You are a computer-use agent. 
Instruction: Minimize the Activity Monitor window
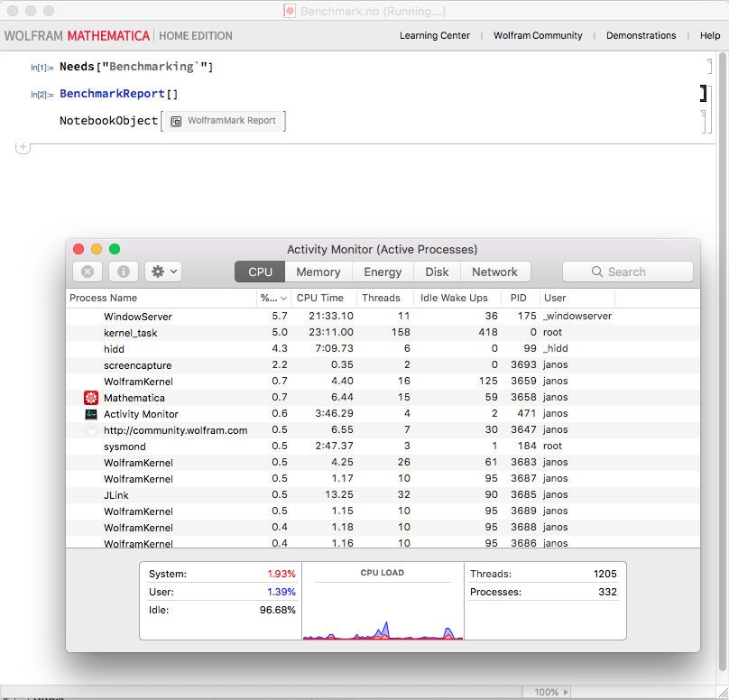point(97,249)
